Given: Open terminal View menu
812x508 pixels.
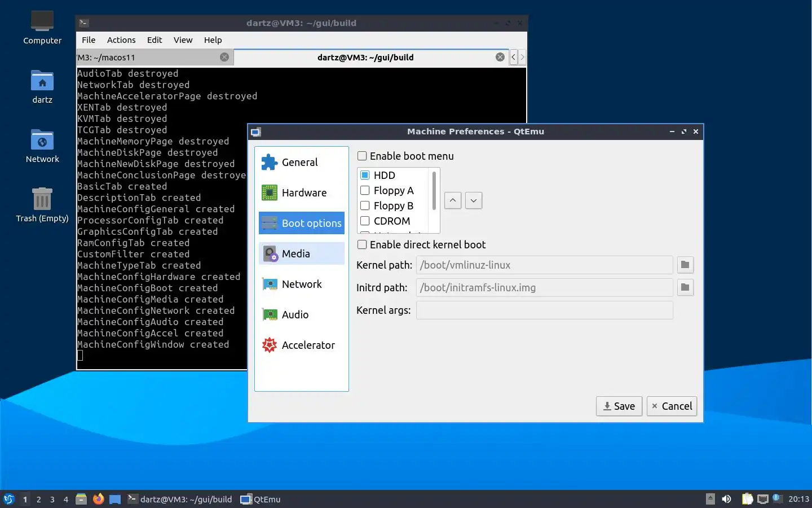Looking at the screenshot, I should coord(183,40).
